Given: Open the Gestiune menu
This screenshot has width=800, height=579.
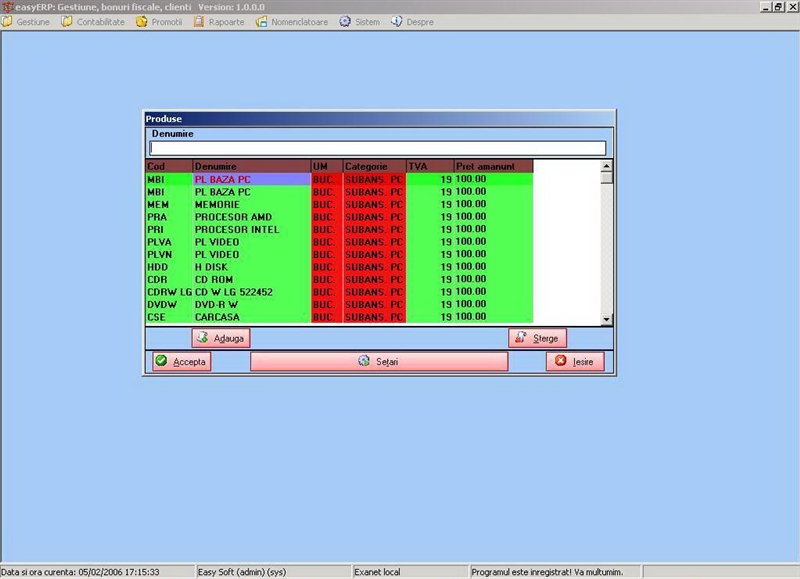Looking at the screenshot, I should [28, 20].
